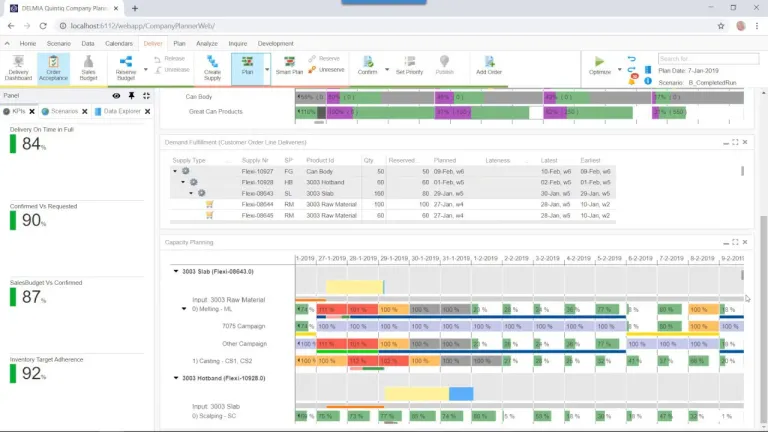Select the yellow 3003 Slab Gantt bar
The image size is (768, 432).
tap(354, 287)
